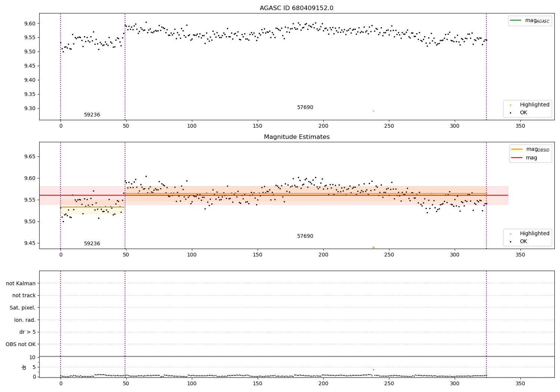
Task: Click the 'not Kalman' flag label
Action: 21,283
